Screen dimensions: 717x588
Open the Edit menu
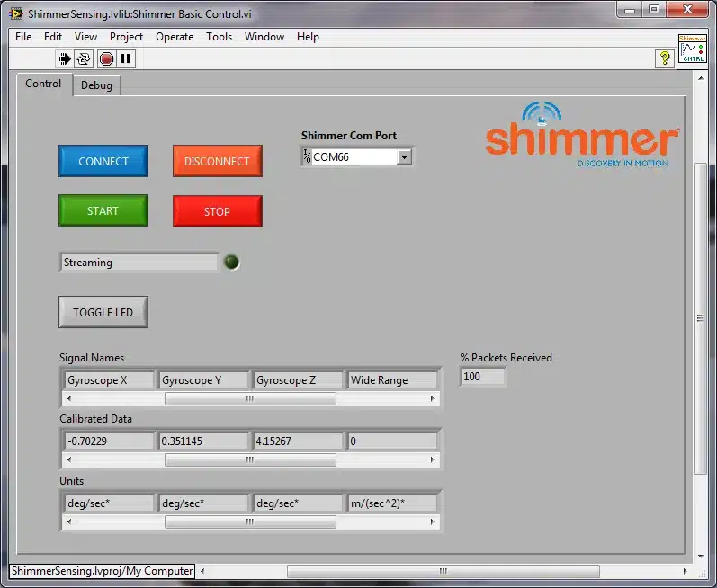[x=52, y=37]
